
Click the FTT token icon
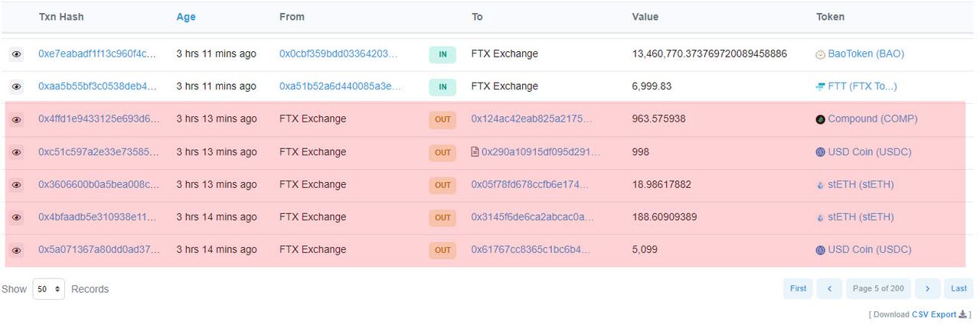point(821,86)
